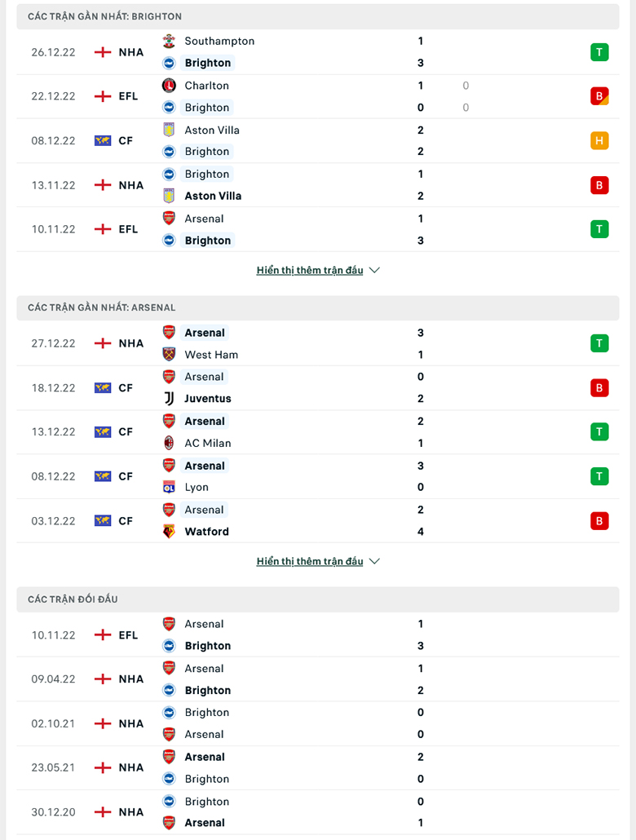636x840 pixels.
Task: Open the 'Hiển thị thêm trận đấu' link under Brighton
Action: (310, 270)
